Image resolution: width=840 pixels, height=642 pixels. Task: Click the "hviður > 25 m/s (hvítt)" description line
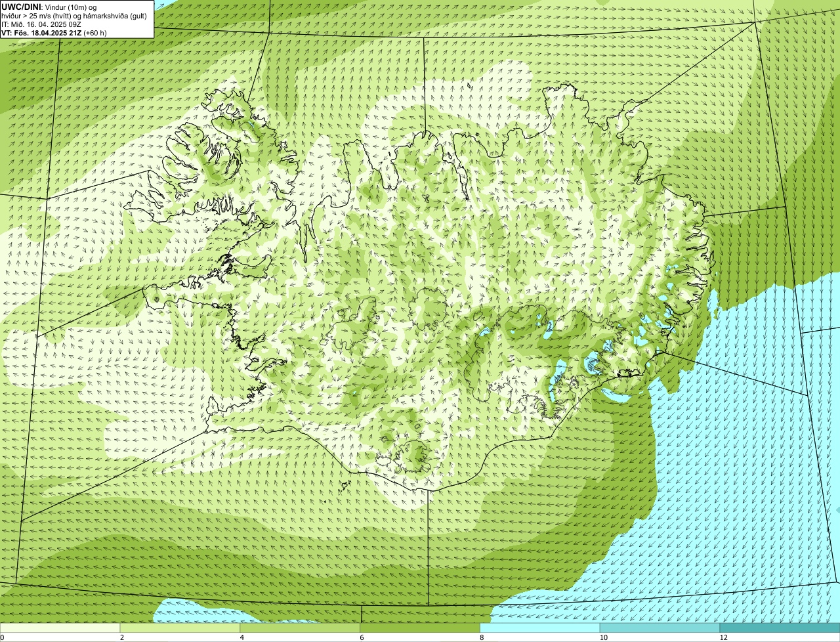74,16
